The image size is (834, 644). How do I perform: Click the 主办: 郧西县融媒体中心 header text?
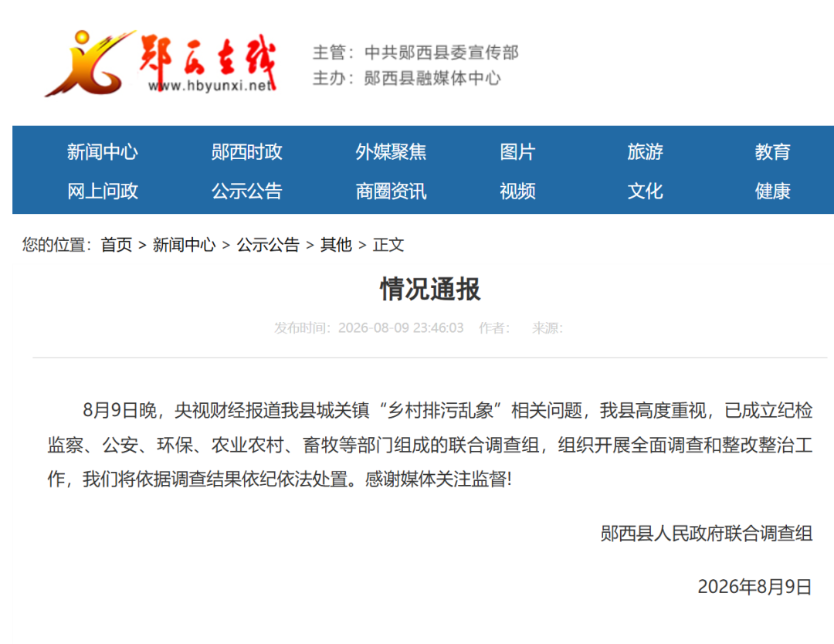407,78
